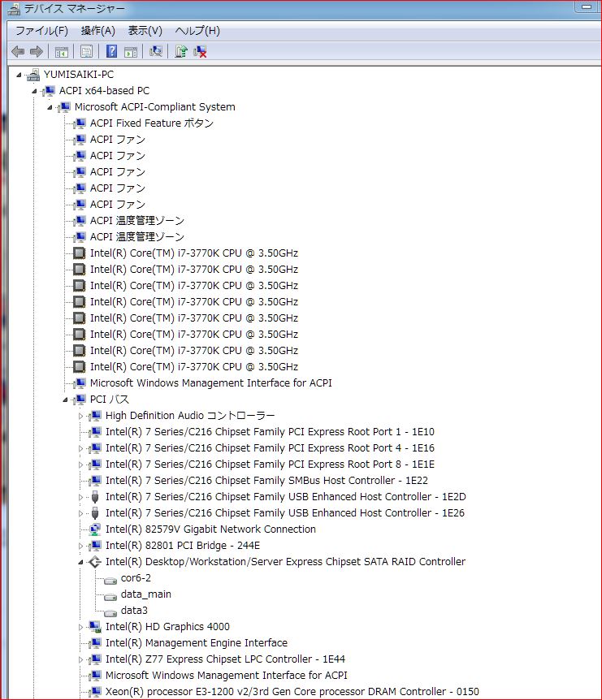The image size is (602, 700).
Task: Expand USB Enhanced Host Controller 1E26 node
Action: tap(80, 513)
